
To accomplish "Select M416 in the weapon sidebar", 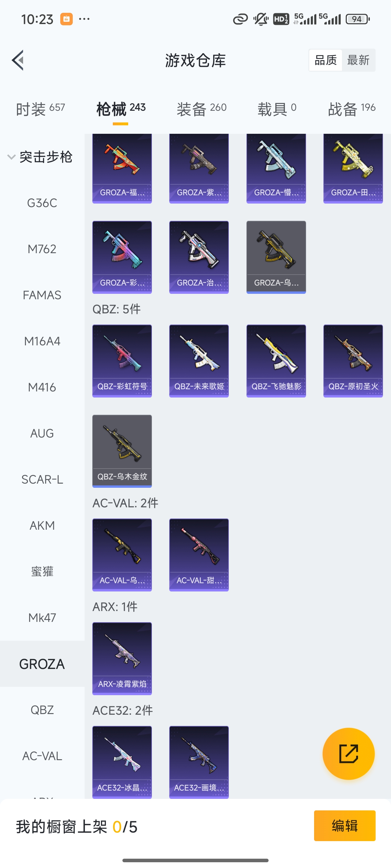I will (x=42, y=387).
